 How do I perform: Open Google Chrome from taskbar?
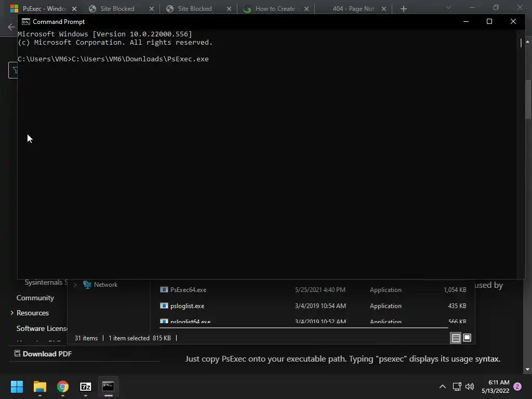pos(63,387)
